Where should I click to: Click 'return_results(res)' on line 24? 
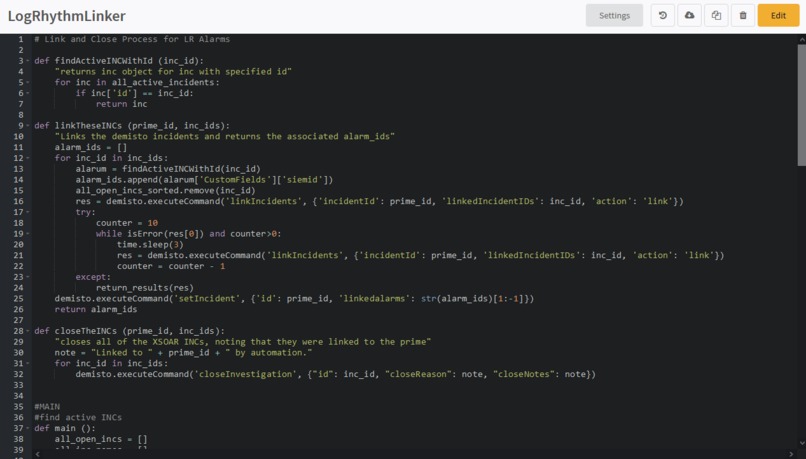pos(145,287)
